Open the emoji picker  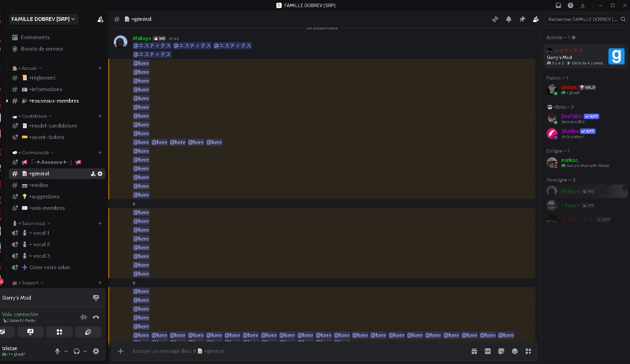point(515,351)
